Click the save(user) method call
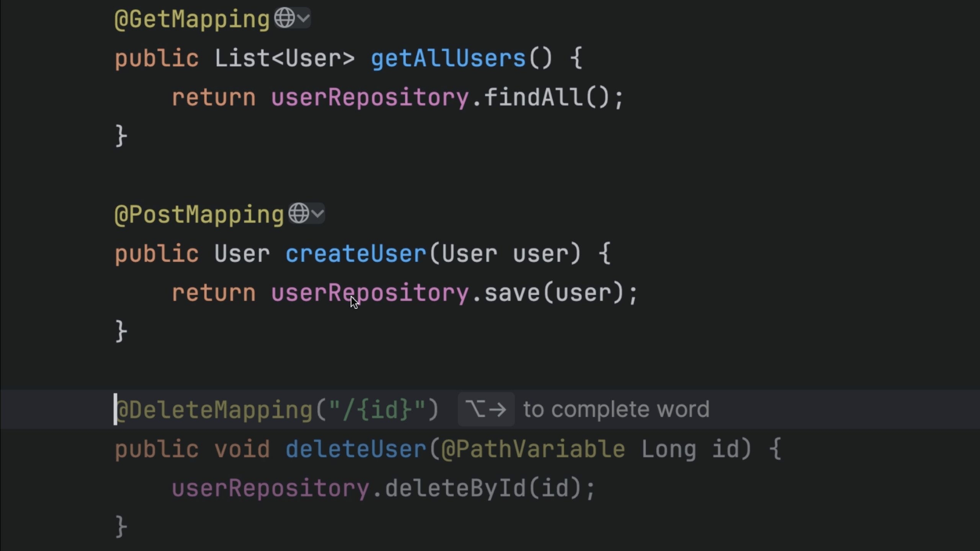Screen dimensions: 980x551 513,293
